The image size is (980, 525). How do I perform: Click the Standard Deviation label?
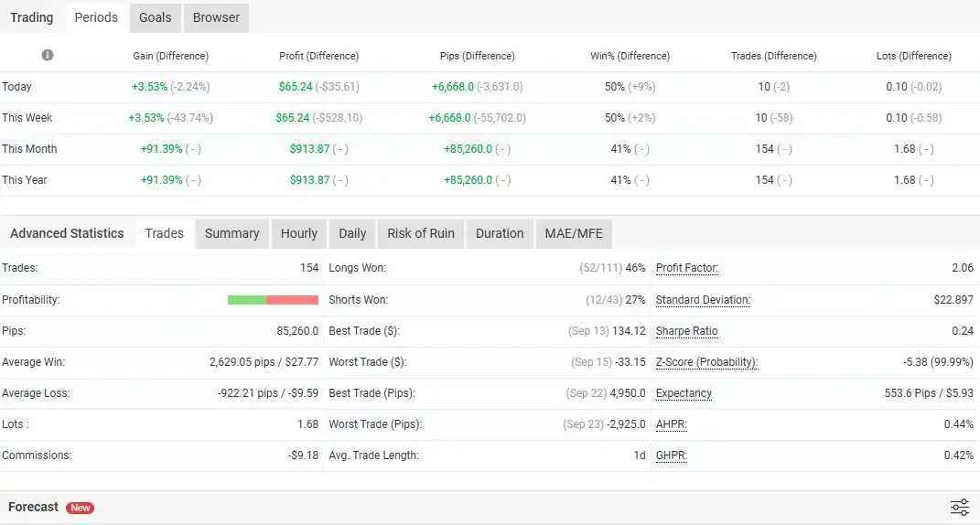point(703,299)
